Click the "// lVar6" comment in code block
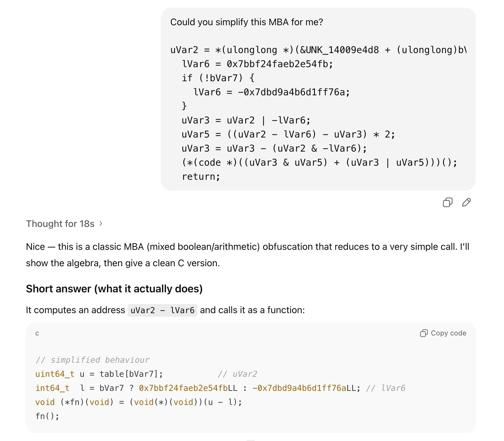504x441 pixels. [x=386, y=388]
